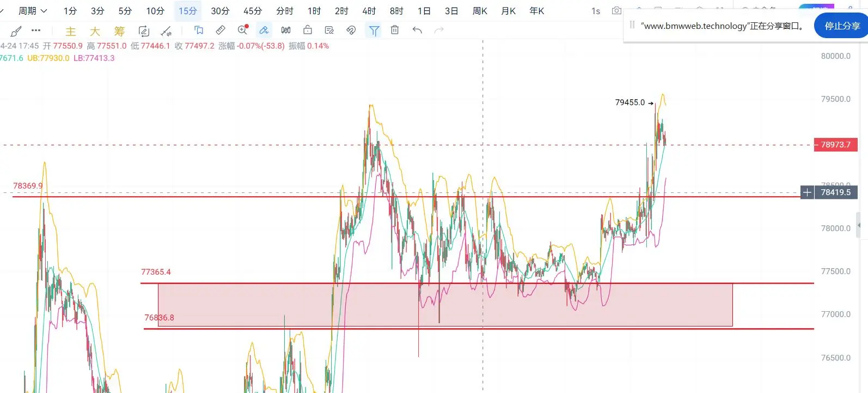Toggle the highlighted pen drawing tool
The width and height of the screenshot is (868, 393).
pyautogui.click(x=264, y=31)
